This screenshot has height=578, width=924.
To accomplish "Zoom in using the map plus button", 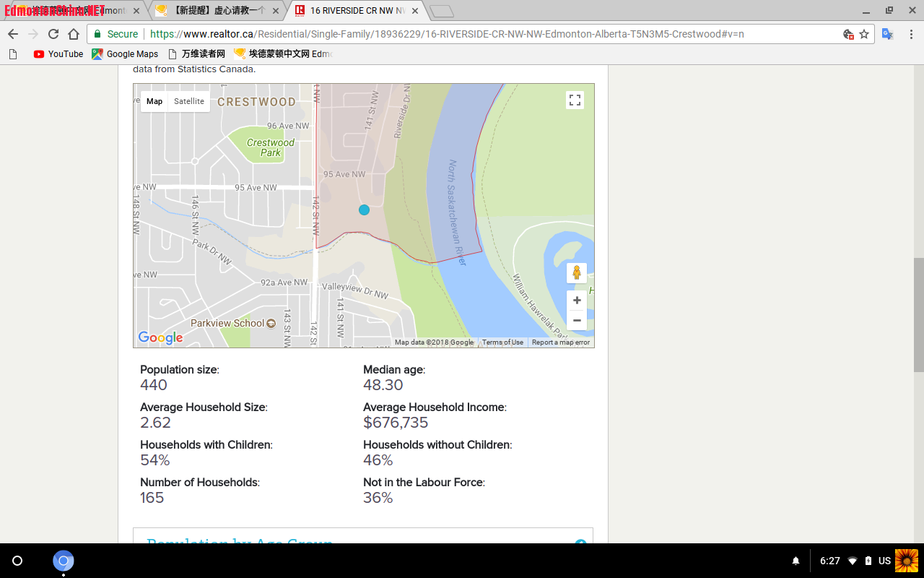I will coord(576,300).
